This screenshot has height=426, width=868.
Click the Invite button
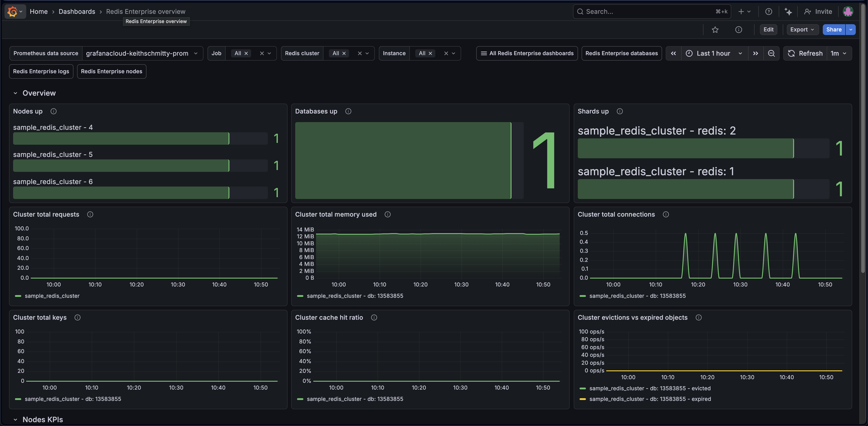click(818, 12)
